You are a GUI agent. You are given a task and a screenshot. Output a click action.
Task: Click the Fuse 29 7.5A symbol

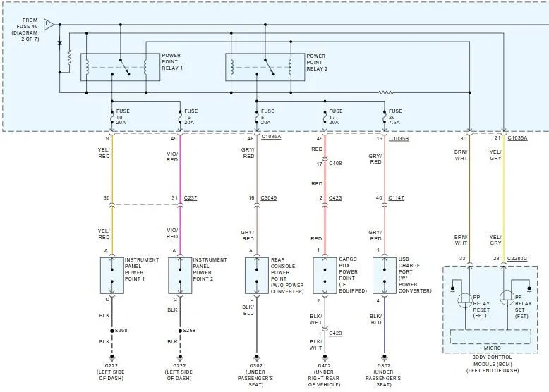385,116
